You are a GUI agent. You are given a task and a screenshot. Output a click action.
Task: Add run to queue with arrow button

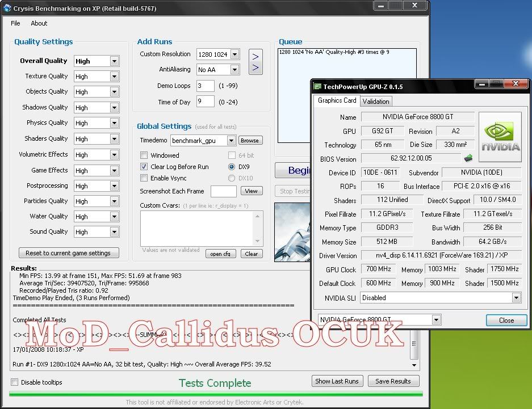point(255,62)
